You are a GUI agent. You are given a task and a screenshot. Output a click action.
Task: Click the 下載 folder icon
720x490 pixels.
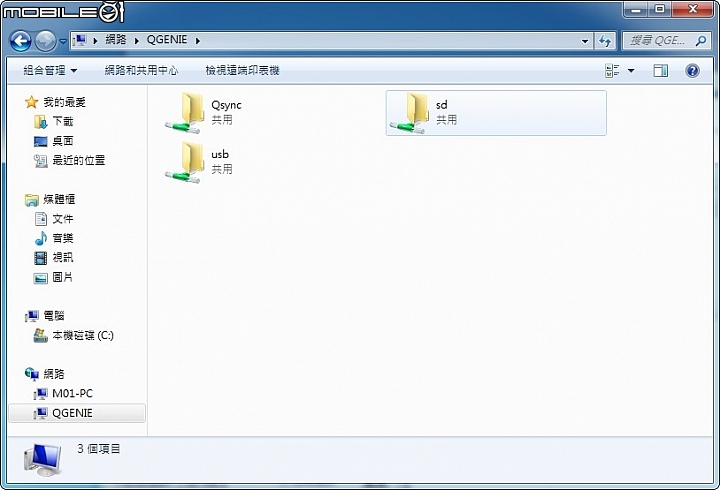pyautogui.click(x=40, y=122)
